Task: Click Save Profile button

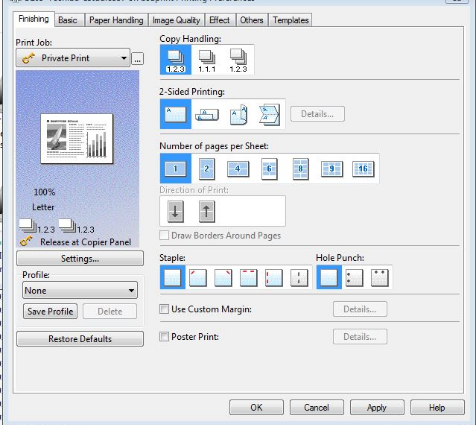Action: pyautogui.click(x=50, y=311)
